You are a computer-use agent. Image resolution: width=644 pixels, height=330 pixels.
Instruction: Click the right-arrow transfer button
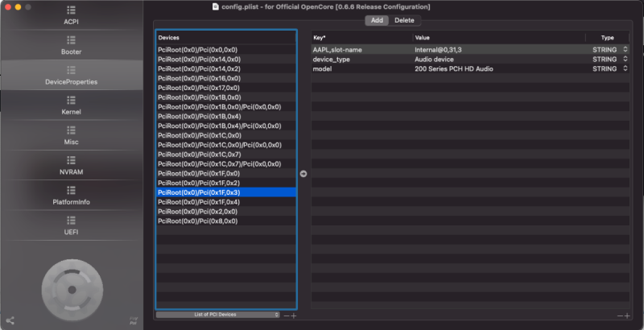pyautogui.click(x=303, y=174)
